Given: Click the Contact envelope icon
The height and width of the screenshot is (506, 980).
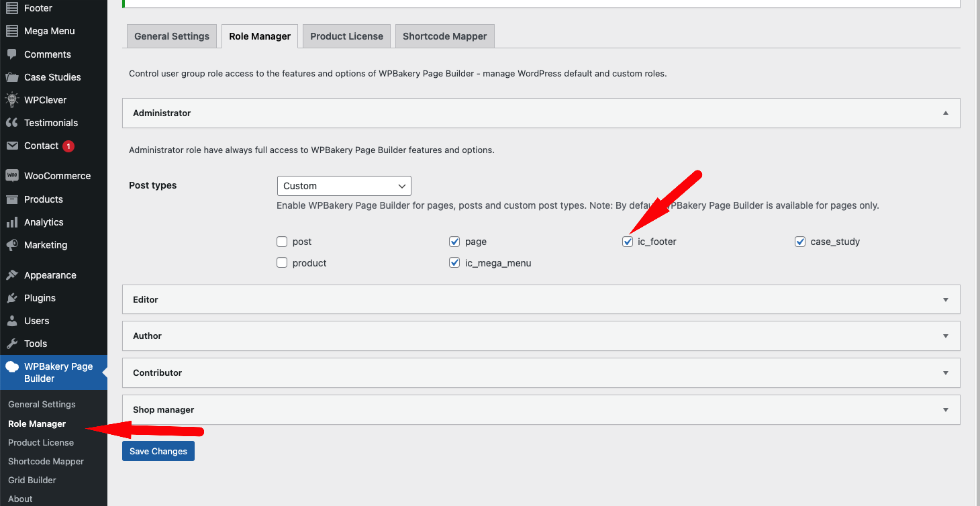Looking at the screenshot, I should pos(12,146).
